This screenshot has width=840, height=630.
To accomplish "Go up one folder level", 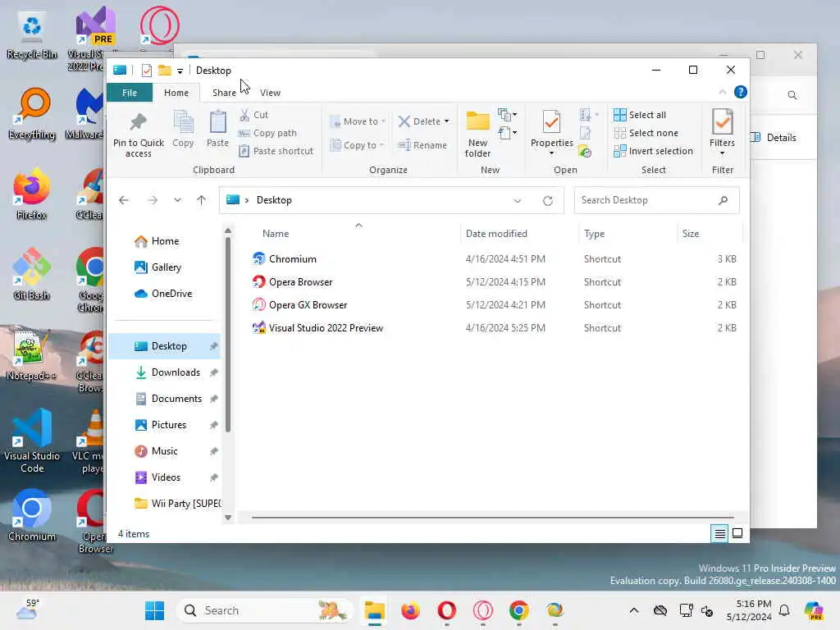I will click(202, 200).
